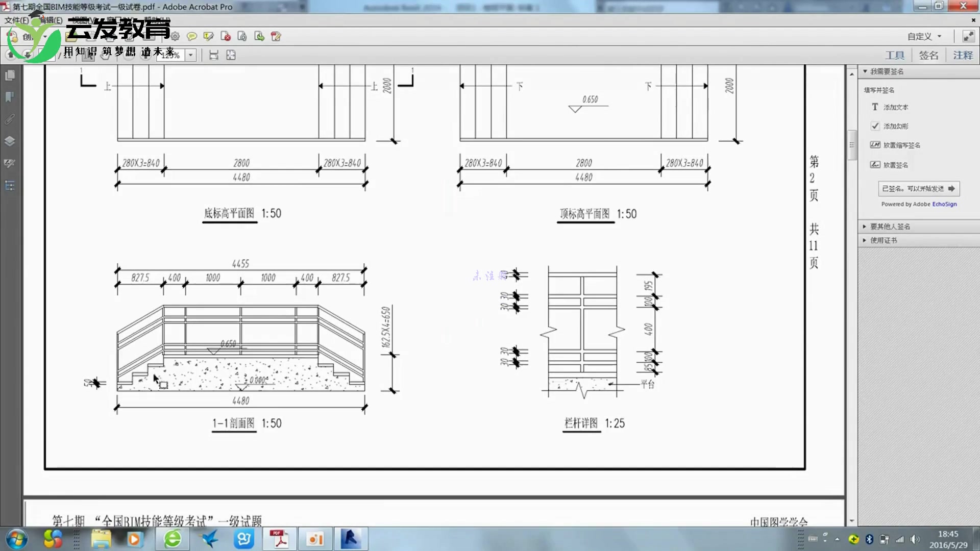Viewport: 980px width, 551px height.
Task: Open the 自定义 dropdown
Action: (924, 36)
